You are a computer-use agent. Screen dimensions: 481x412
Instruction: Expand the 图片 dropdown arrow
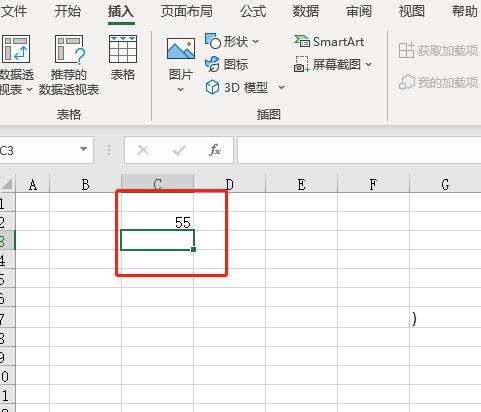tap(180, 89)
